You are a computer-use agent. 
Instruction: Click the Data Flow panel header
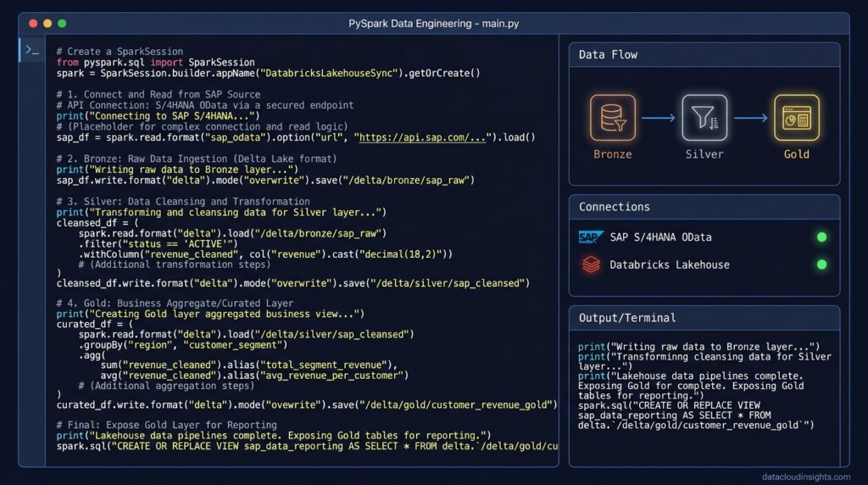[x=704, y=55]
